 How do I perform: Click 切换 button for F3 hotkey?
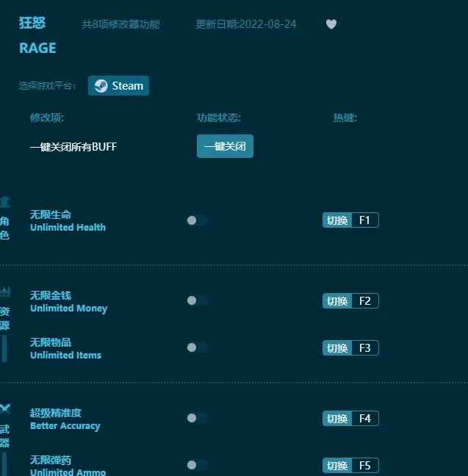pyautogui.click(x=337, y=348)
